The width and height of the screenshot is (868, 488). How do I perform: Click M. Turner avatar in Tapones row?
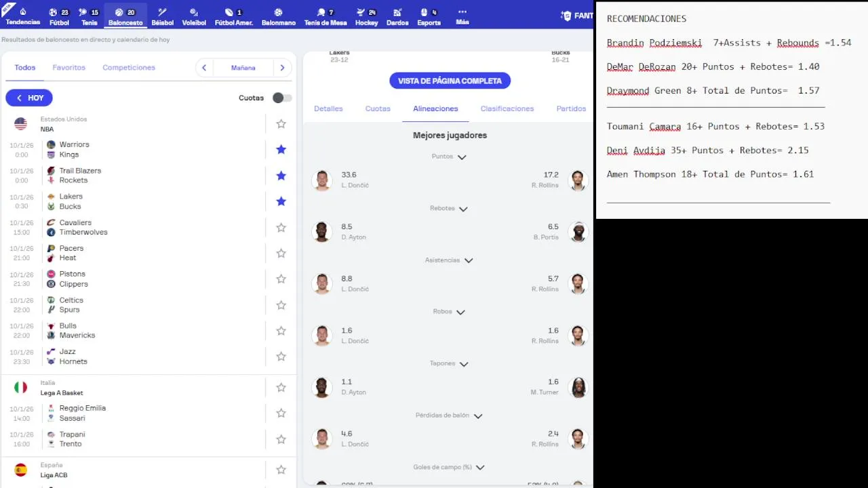pyautogui.click(x=578, y=388)
